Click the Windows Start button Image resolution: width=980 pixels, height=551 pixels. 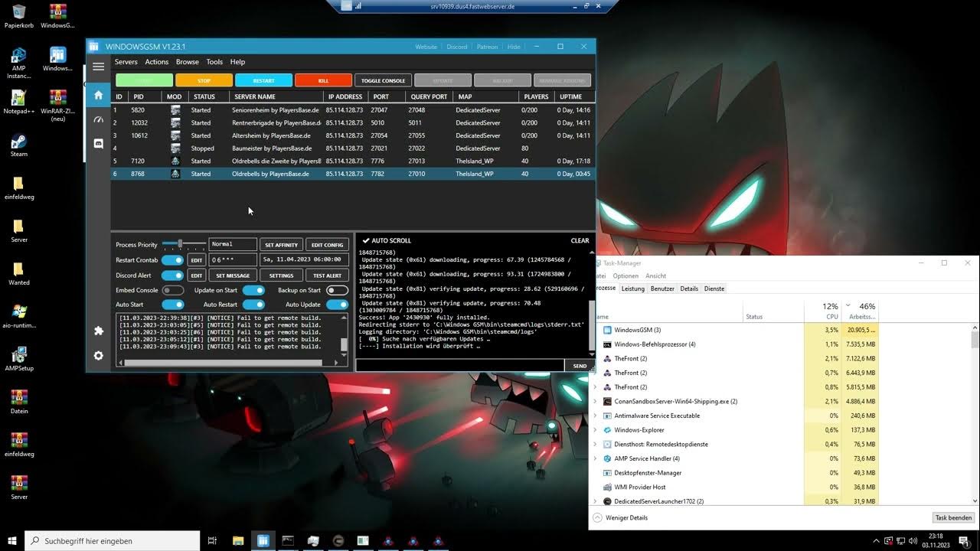tap(12, 540)
